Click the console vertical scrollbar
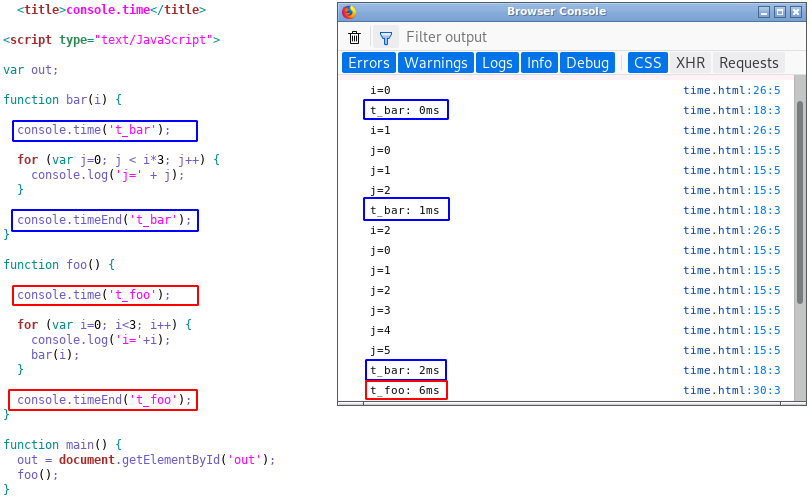810x496 pixels. (x=799, y=200)
